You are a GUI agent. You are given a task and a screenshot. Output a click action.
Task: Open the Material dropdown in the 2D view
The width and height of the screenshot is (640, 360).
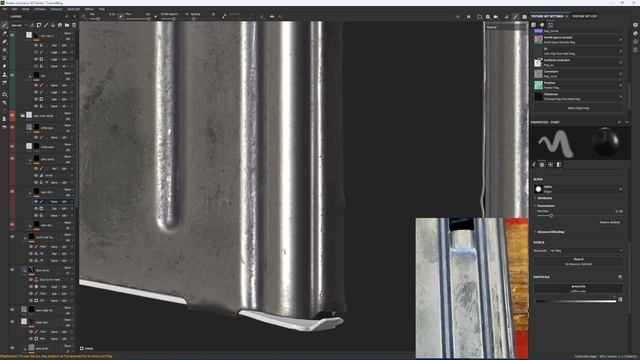coord(505,27)
